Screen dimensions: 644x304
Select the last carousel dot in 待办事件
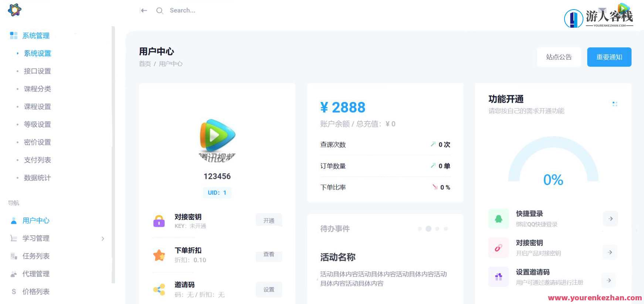(x=446, y=229)
